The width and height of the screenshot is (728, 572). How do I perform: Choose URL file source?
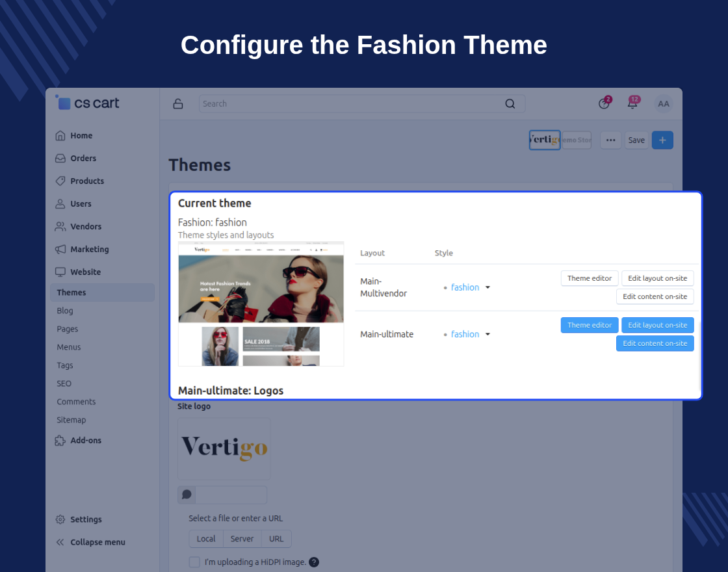click(x=276, y=539)
